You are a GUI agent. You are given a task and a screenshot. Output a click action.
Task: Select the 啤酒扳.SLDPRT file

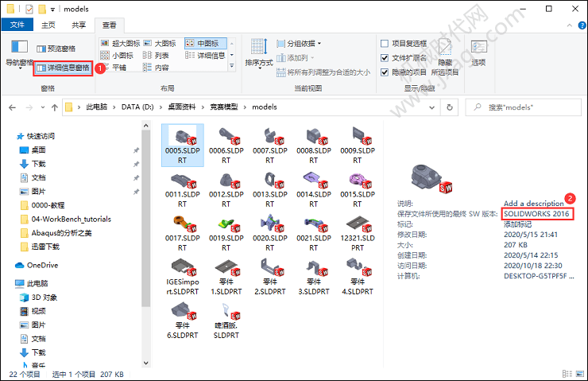pos(226,321)
